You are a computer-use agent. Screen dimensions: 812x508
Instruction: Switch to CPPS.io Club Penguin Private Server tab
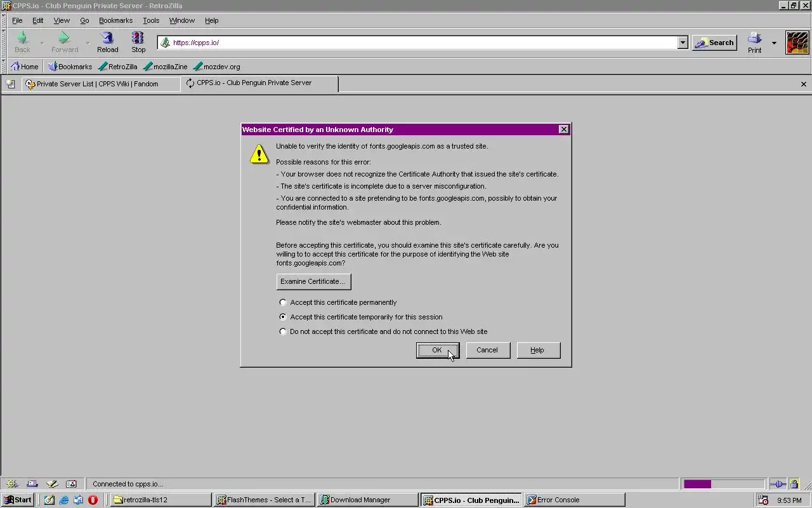click(259, 83)
